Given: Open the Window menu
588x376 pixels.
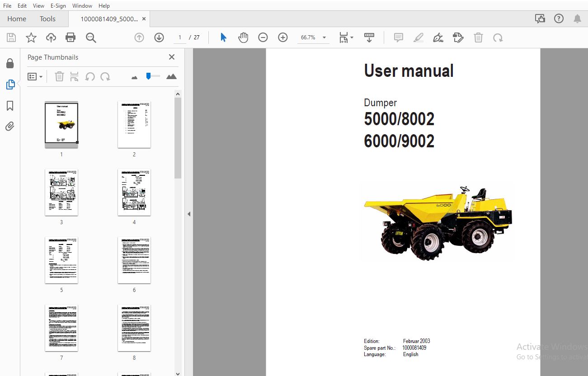Looking at the screenshot, I should coord(82,6).
